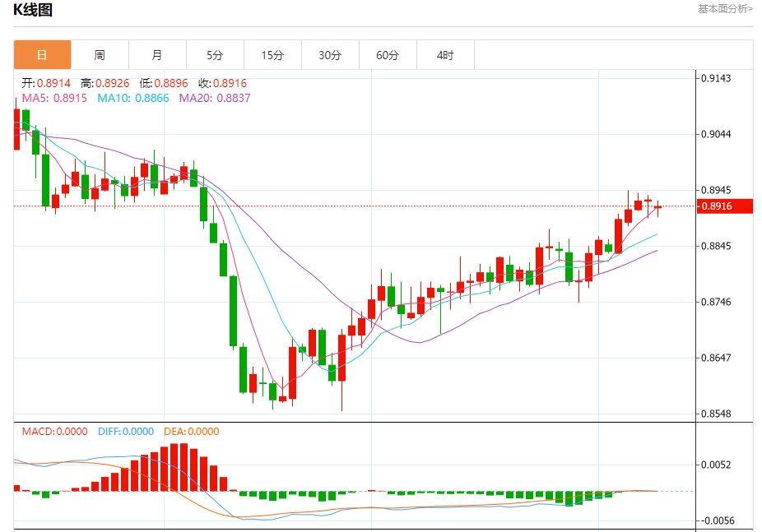The height and width of the screenshot is (532, 762).
Task: Click the DEA:0.0000 label
Action: point(192,432)
